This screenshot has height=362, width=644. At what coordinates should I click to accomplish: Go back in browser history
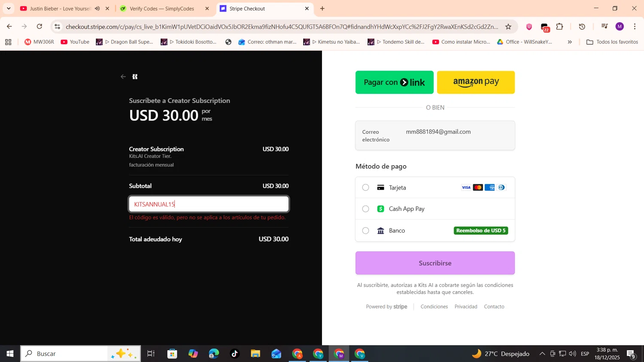pyautogui.click(x=9, y=27)
